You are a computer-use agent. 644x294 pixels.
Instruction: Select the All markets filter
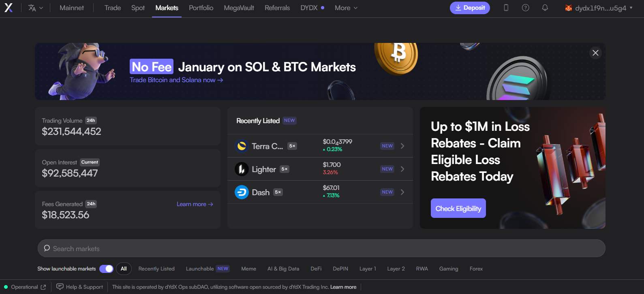(x=124, y=268)
